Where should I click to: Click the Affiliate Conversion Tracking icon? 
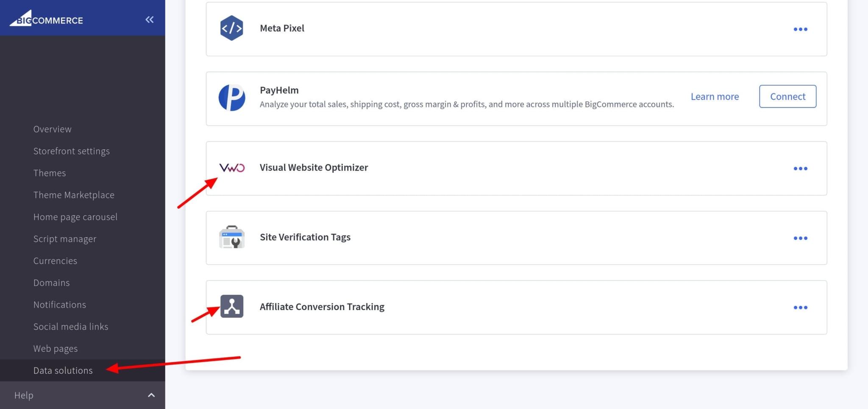(x=231, y=306)
